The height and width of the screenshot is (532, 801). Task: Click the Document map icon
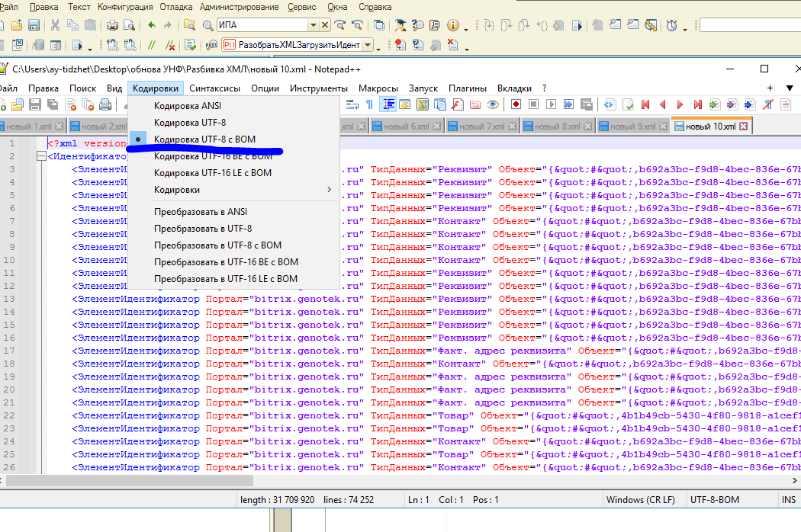point(423,104)
